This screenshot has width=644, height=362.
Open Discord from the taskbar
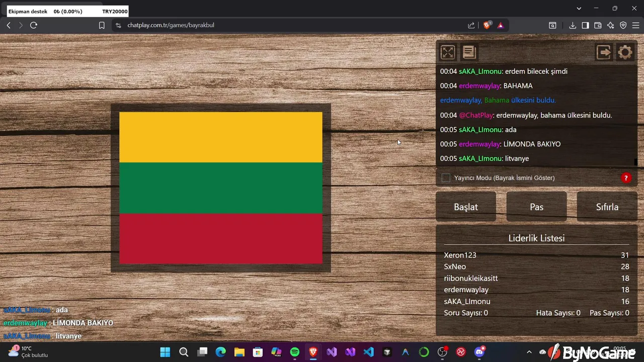tap(479, 352)
